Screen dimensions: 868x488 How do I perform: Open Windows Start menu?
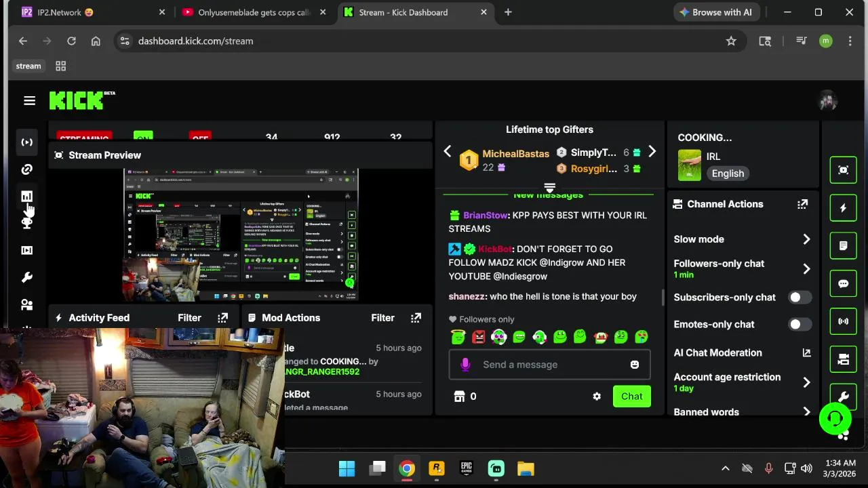click(x=347, y=468)
